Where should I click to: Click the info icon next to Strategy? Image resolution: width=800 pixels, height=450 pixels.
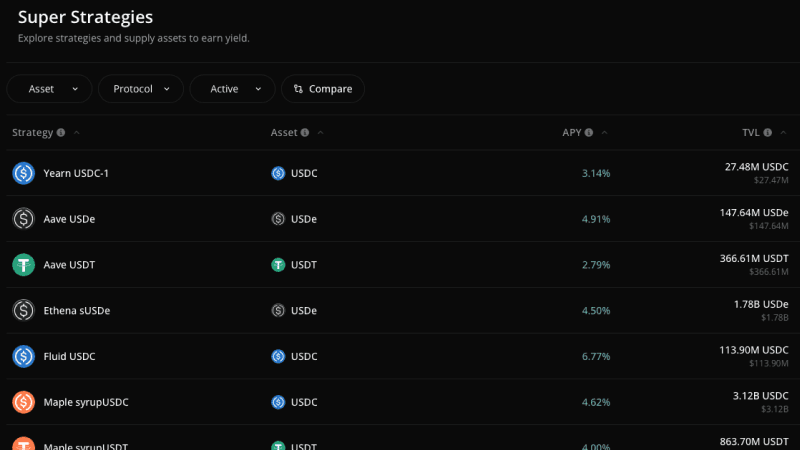coord(61,133)
